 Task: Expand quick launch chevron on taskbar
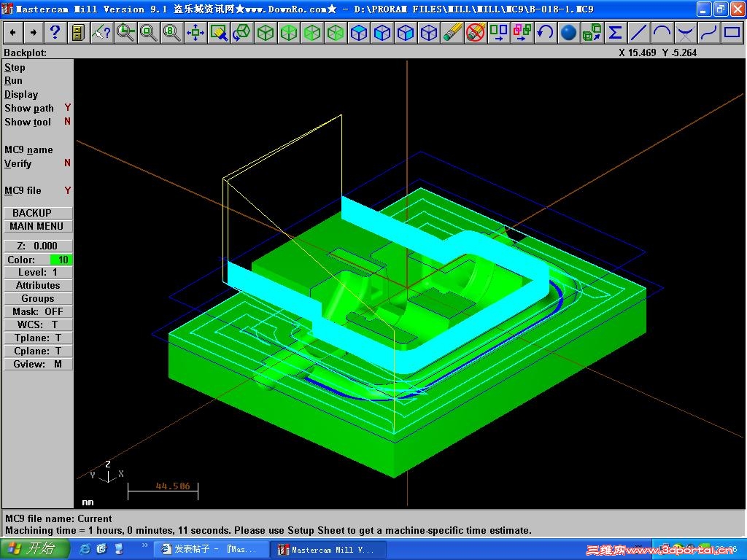point(145,545)
